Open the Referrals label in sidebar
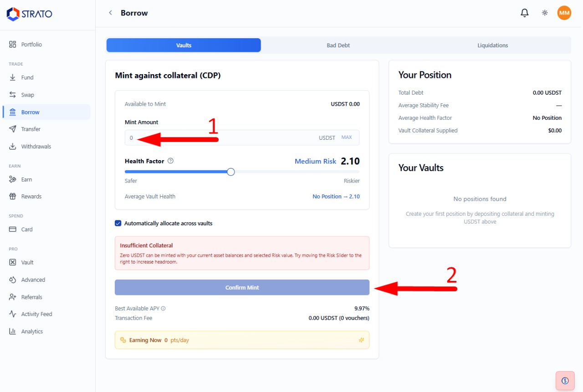This screenshot has height=392, width=583. pyautogui.click(x=31, y=297)
